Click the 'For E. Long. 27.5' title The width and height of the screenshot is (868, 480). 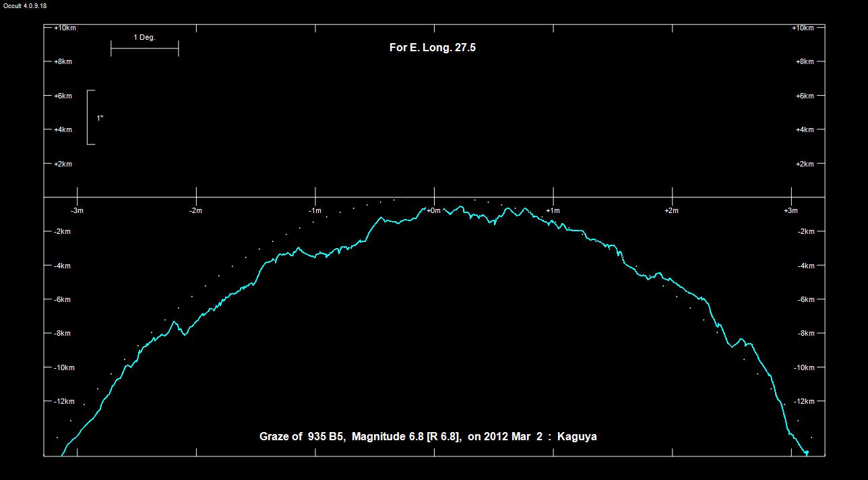tap(432, 48)
